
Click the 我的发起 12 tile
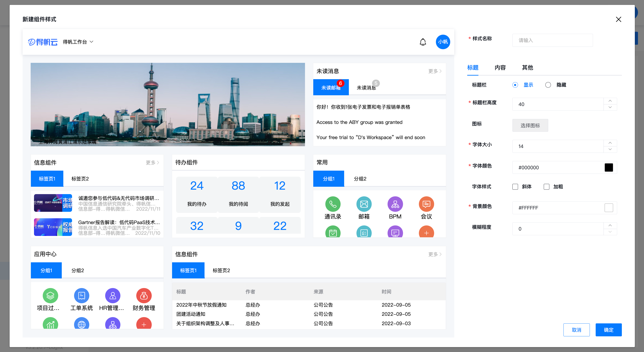coord(279,195)
